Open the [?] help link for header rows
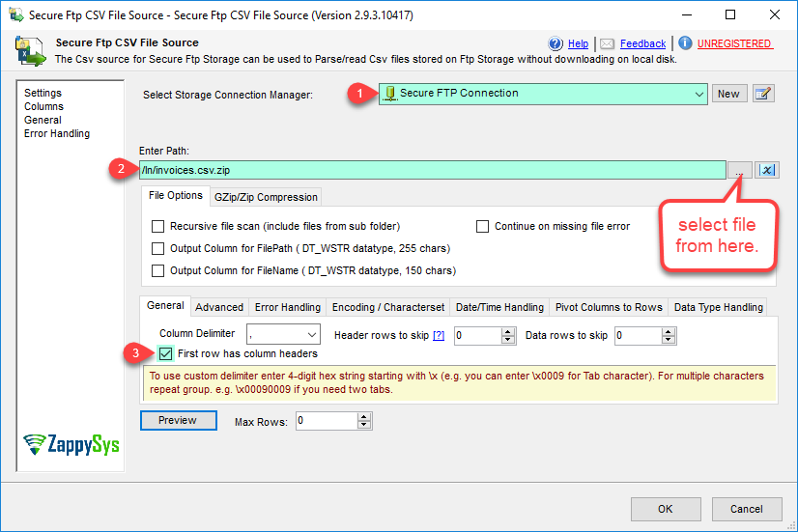 click(x=439, y=335)
